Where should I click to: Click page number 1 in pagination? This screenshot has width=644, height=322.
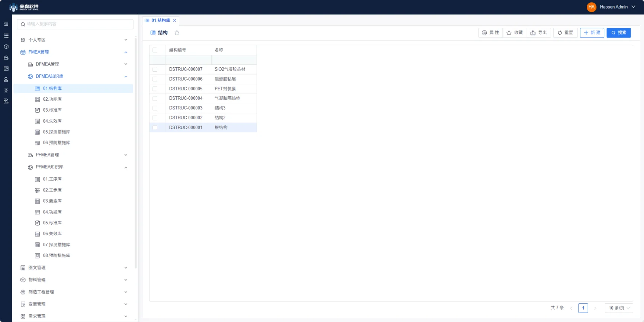tap(583, 308)
